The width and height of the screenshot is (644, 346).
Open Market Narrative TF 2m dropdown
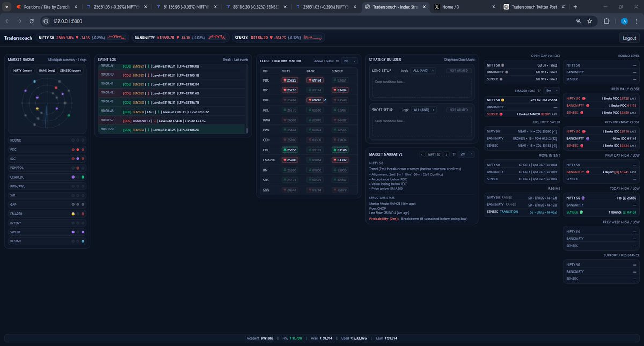tap(467, 154)
